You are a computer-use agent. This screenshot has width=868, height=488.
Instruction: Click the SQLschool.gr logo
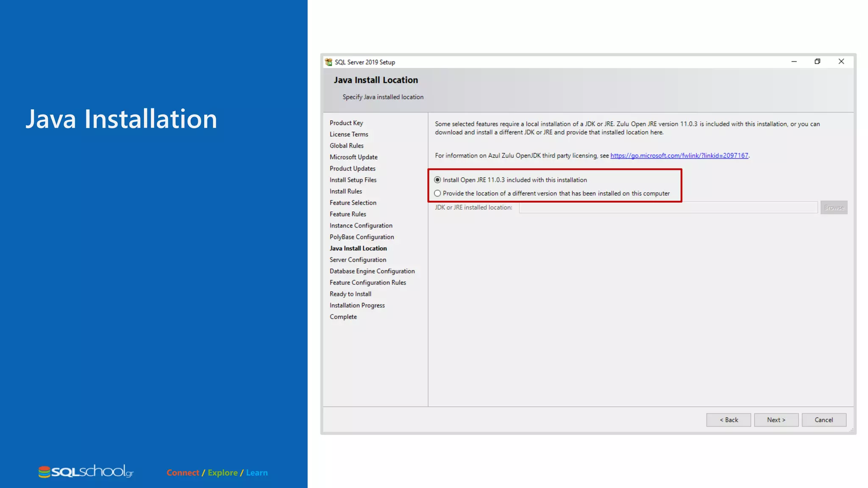point(86,471)
